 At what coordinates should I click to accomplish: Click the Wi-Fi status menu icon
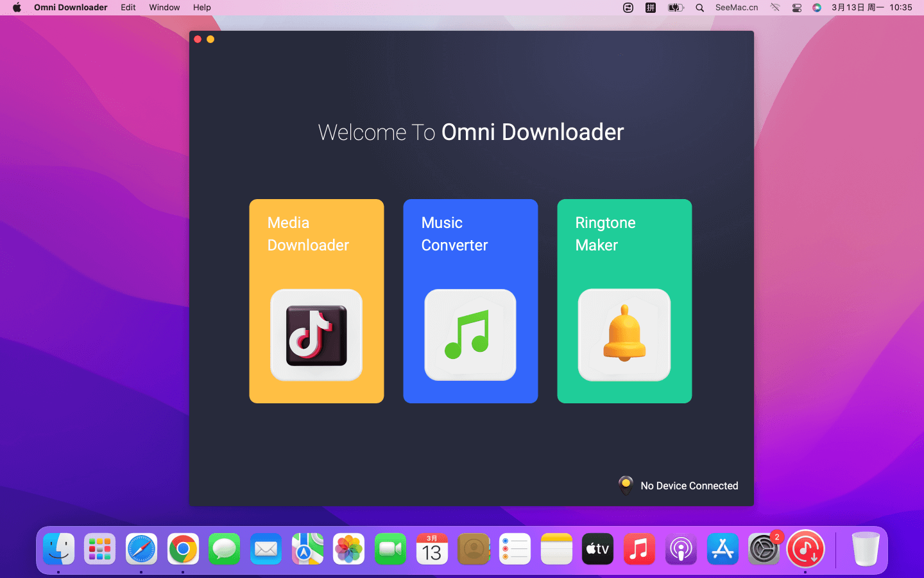[775, 8]
